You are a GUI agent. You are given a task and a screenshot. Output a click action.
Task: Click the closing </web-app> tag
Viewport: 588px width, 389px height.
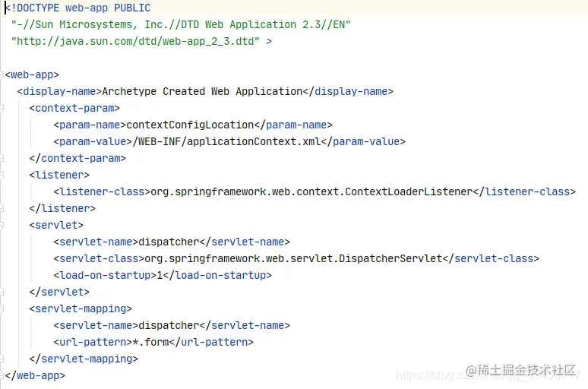(x=35, y=375)
